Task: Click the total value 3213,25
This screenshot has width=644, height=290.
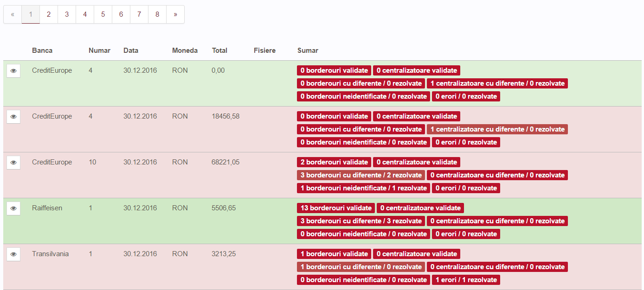Action: pos(224,254)
